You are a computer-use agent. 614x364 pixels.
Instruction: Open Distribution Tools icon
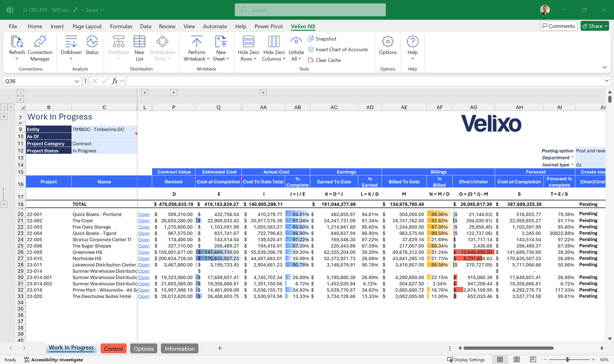(x=162, y=42)
